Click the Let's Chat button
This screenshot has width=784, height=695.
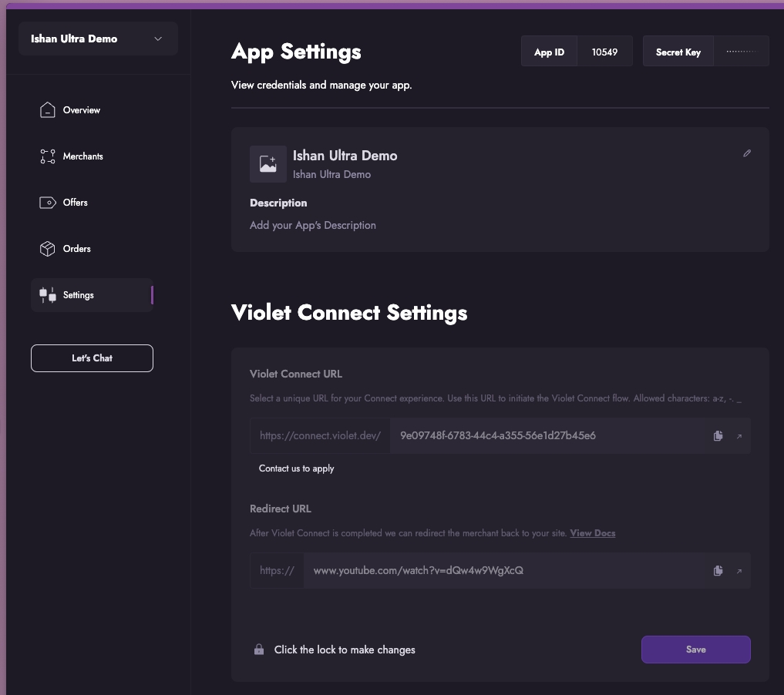pyautogui.click(x=92, y=358)
